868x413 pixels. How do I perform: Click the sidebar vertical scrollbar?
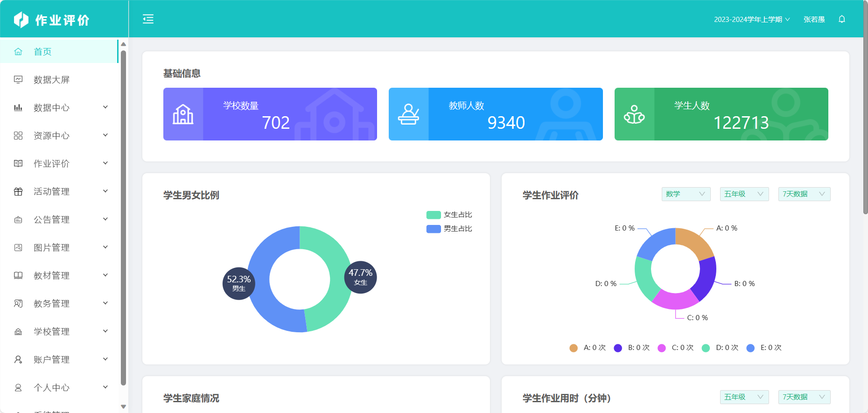coord(123,217)
